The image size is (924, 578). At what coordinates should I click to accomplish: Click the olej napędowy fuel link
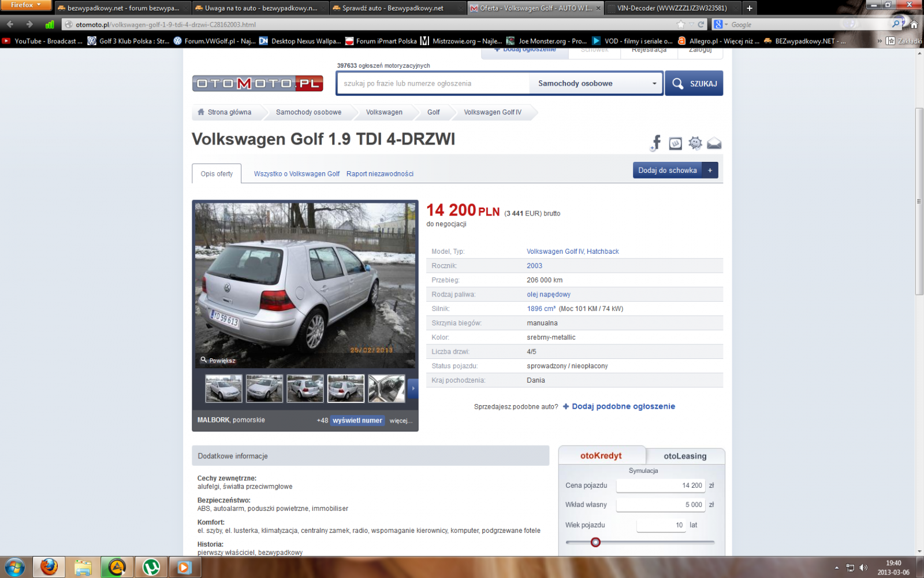click(x=549, y=295)
